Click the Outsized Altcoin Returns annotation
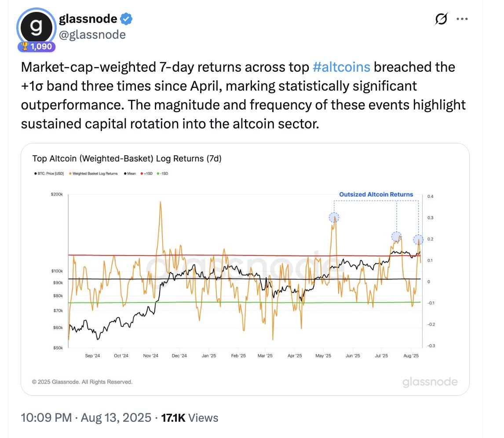 [376, 194]
